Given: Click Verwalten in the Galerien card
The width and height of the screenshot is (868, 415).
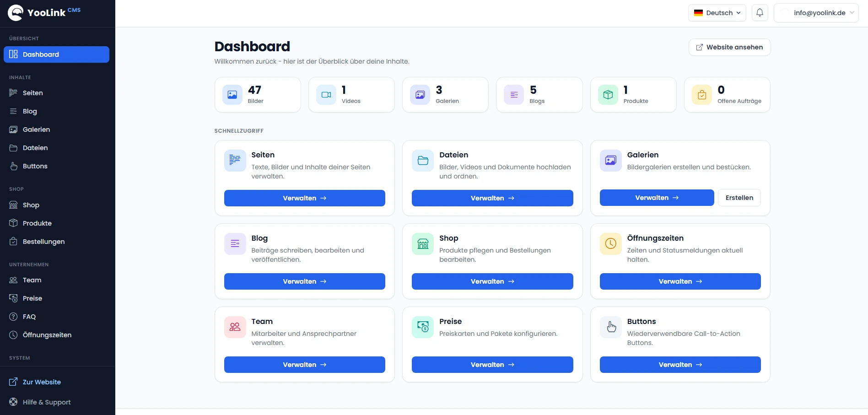Looking at the screenshot, I should tap(657, 198).
